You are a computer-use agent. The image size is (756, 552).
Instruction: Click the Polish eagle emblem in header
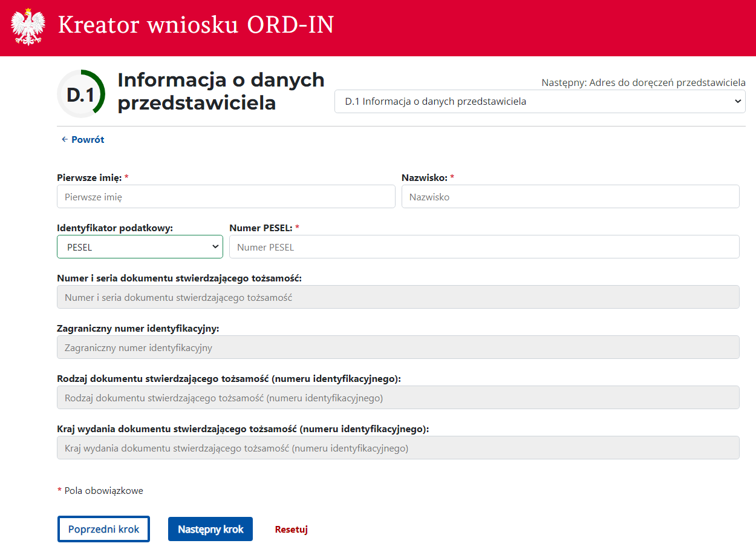click(28, 27)
